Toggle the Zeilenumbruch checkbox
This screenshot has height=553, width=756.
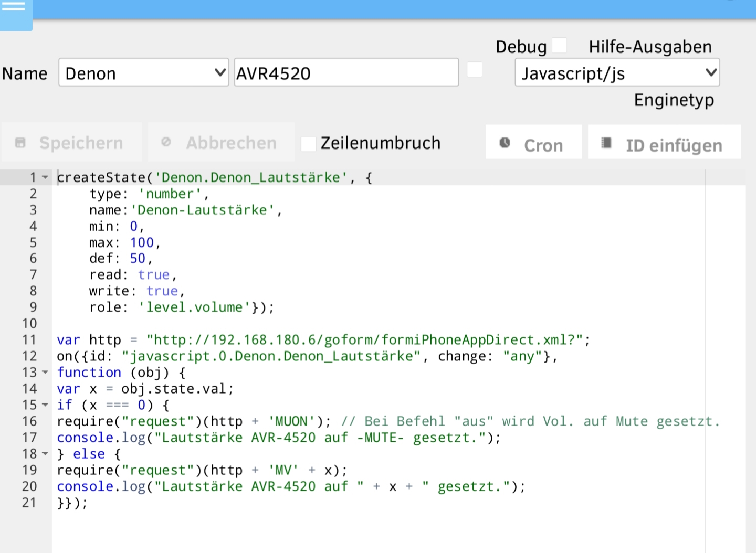pyautogui.click(x=308, y=143)
